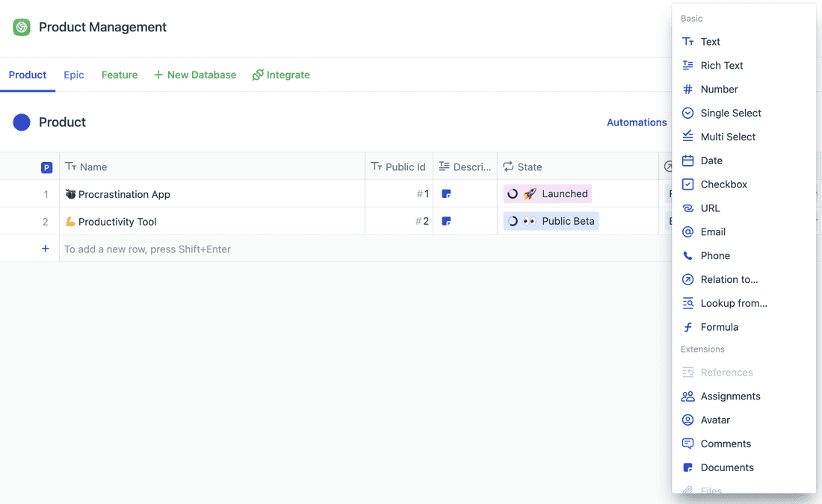
Task: Select Formula field type
Action: pos(719,327)
